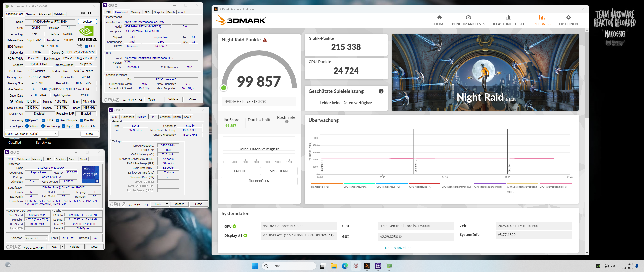Viewport: 644px width, 272px height.
Task: Open the Socket #1 selection dropdown
Action: (x=36, y=238)
